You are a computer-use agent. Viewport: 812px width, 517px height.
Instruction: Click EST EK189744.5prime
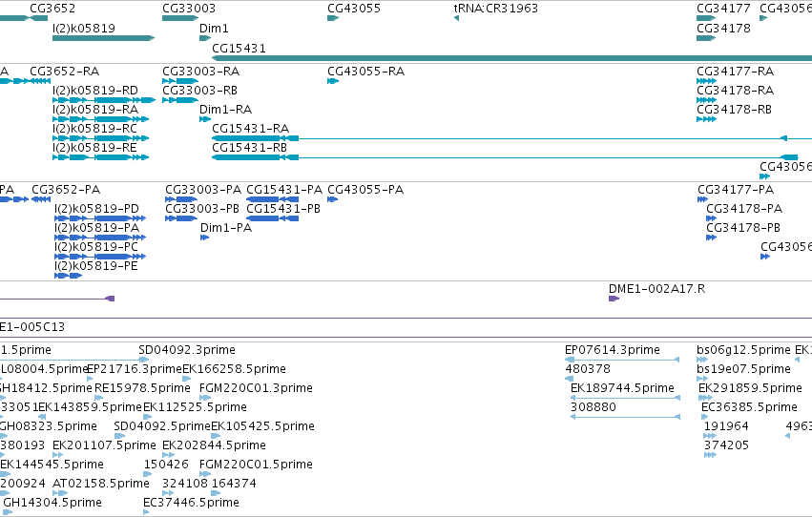[625, 398]
